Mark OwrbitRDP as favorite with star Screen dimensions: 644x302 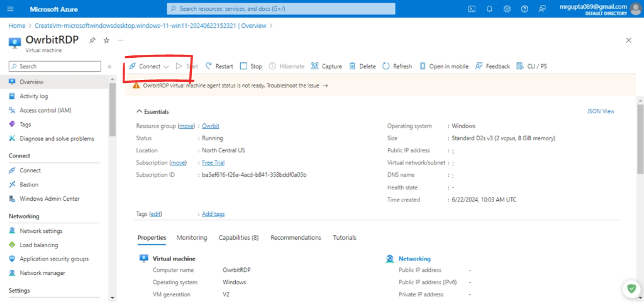106,40
